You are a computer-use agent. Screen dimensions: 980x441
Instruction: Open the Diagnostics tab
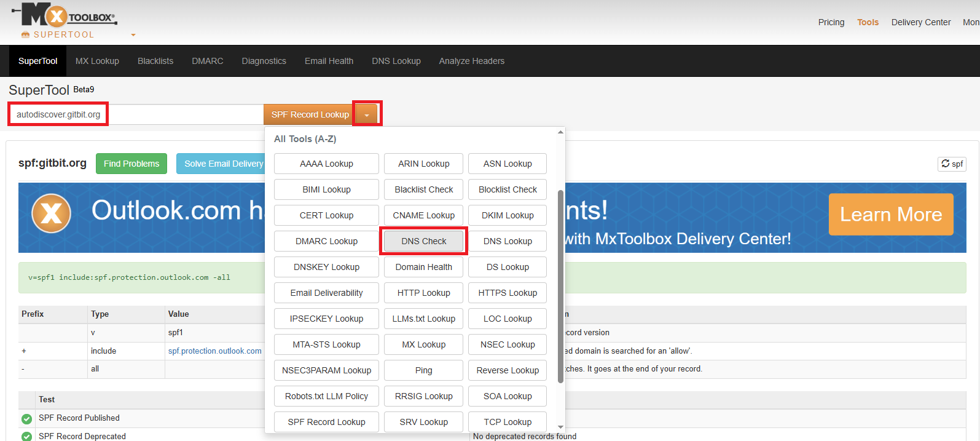click(264, 61)
